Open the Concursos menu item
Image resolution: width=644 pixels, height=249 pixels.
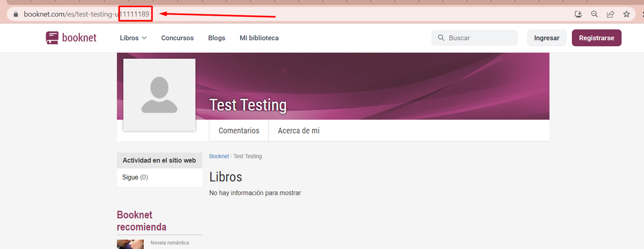(x=177, y=38)
